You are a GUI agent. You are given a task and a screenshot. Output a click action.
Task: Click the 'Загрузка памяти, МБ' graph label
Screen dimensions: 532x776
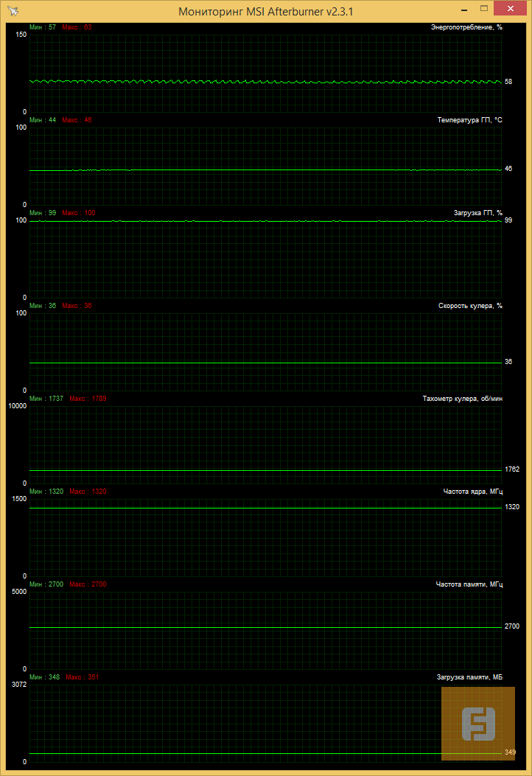point(469,677)
